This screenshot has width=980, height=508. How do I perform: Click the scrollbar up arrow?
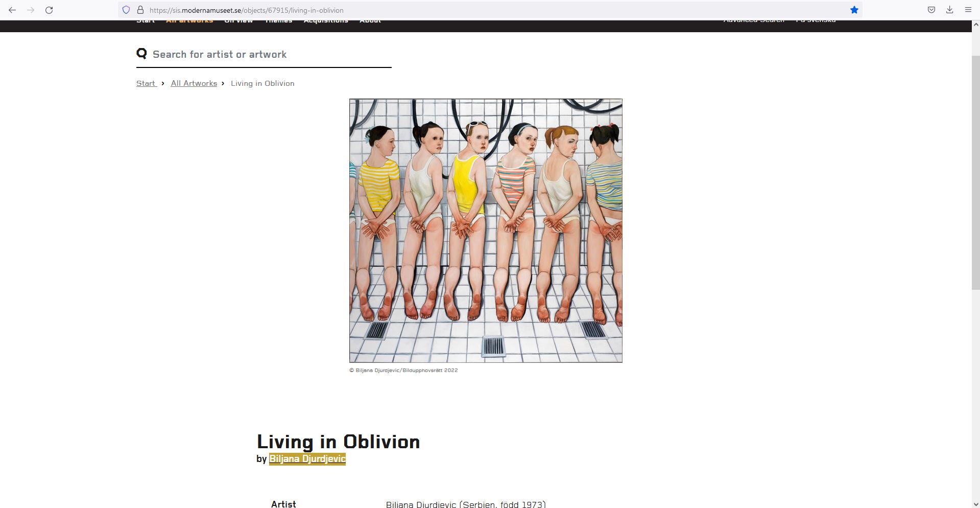(975, 24)
